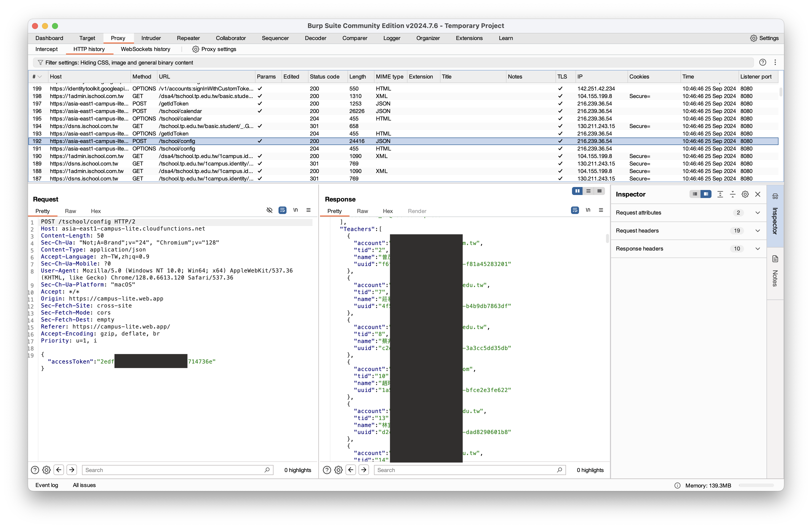Open the All issues panel
812x528 pixels.
click(84, 485)
